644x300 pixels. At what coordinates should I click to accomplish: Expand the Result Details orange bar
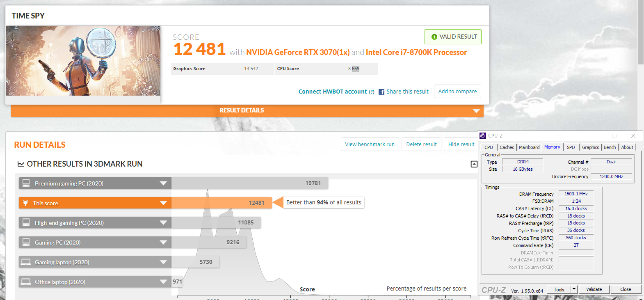point(247,111)
